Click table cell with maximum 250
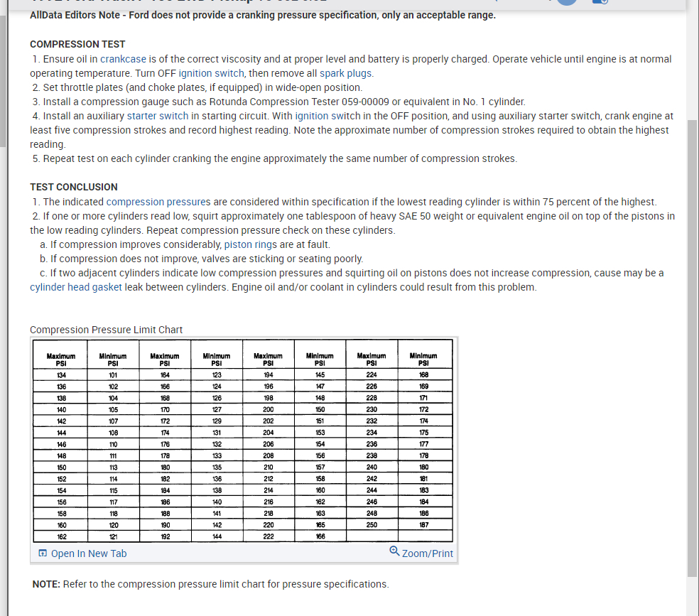This screenshot has height=616, width=699. pos(372,525)
